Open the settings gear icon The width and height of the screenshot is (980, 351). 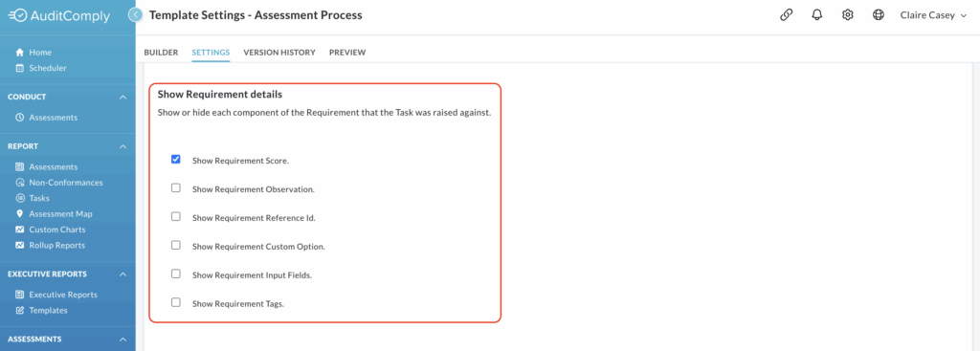tap(848, 15)
